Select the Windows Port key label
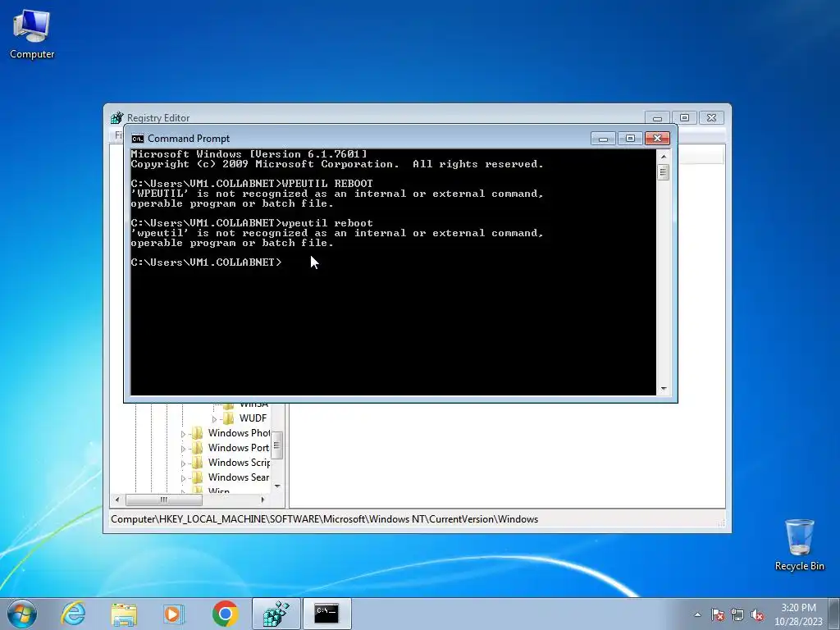The width and height of the screenshot is (840, 630). click(x=239, y=448)
